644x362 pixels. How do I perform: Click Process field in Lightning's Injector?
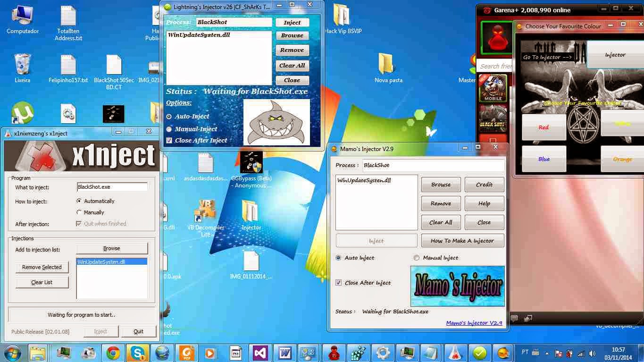[x=233, y=22]
